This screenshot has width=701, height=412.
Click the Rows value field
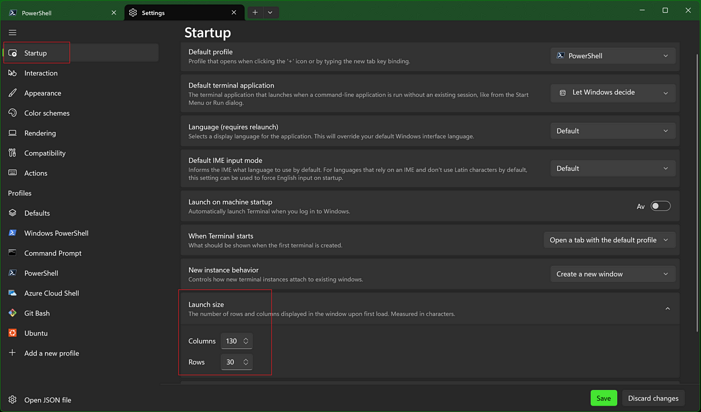pyautogui.click(x=236, y=362)
